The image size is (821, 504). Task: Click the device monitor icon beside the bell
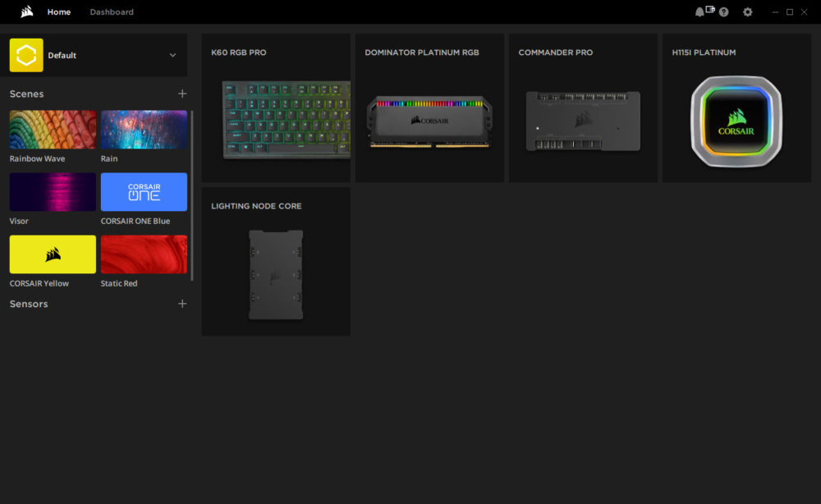coord(710,9)
